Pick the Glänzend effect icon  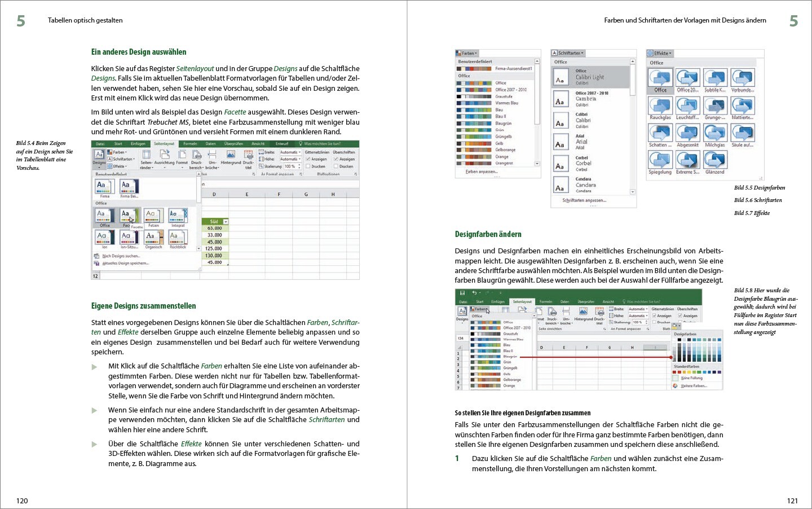[x=714, y=160]
